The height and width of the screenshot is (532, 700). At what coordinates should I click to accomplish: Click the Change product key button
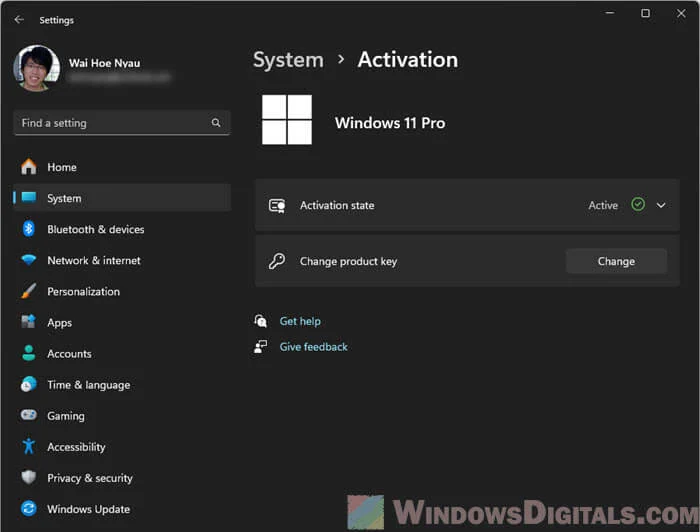[617, 261]
